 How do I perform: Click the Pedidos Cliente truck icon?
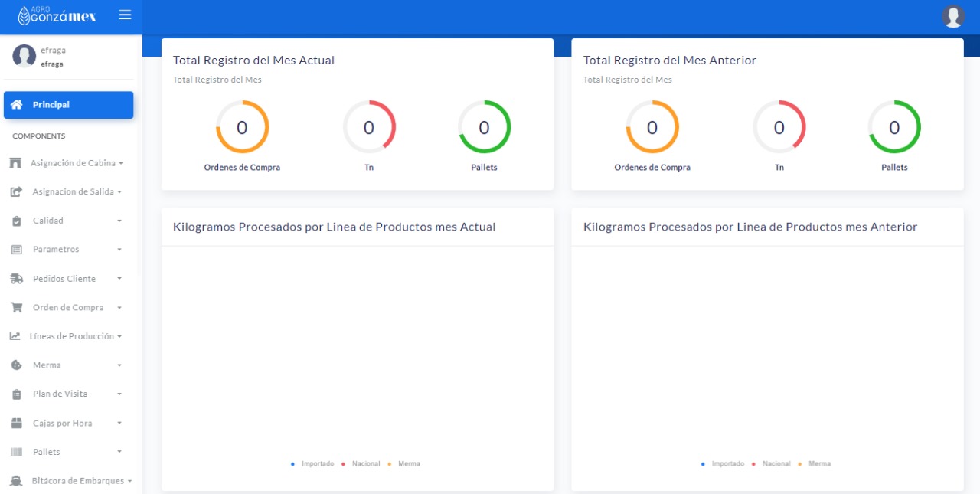(x=16, y=279)
